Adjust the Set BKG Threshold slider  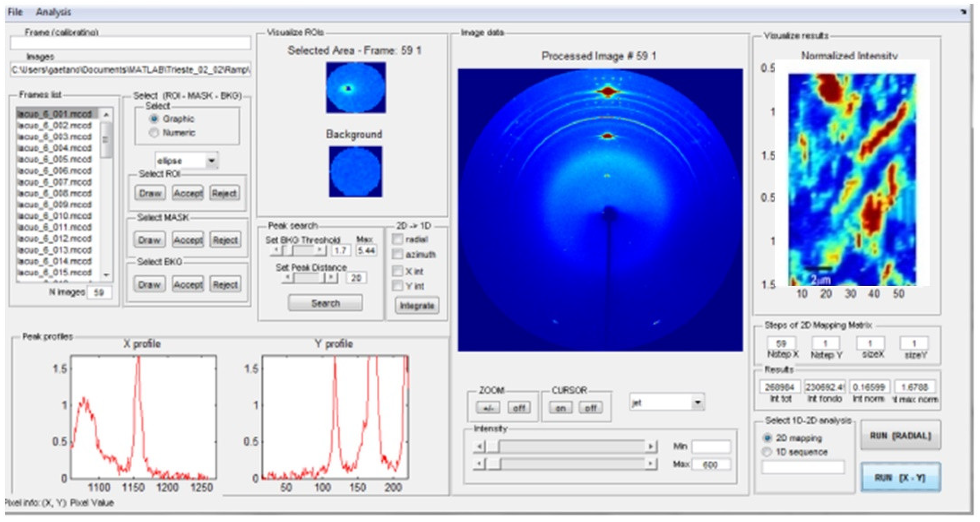299,250
